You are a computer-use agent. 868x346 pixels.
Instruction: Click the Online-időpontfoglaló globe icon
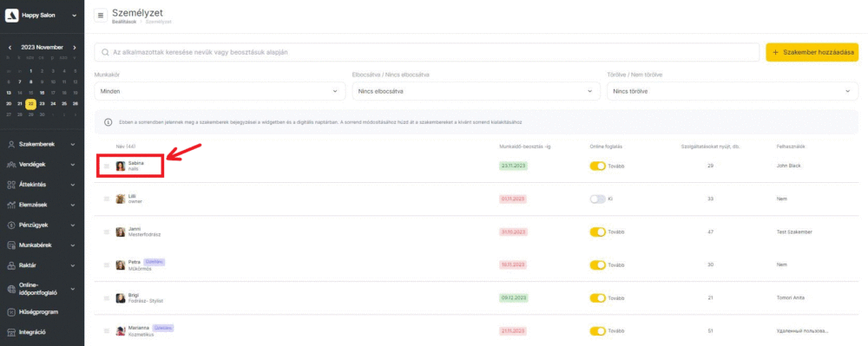11,289
